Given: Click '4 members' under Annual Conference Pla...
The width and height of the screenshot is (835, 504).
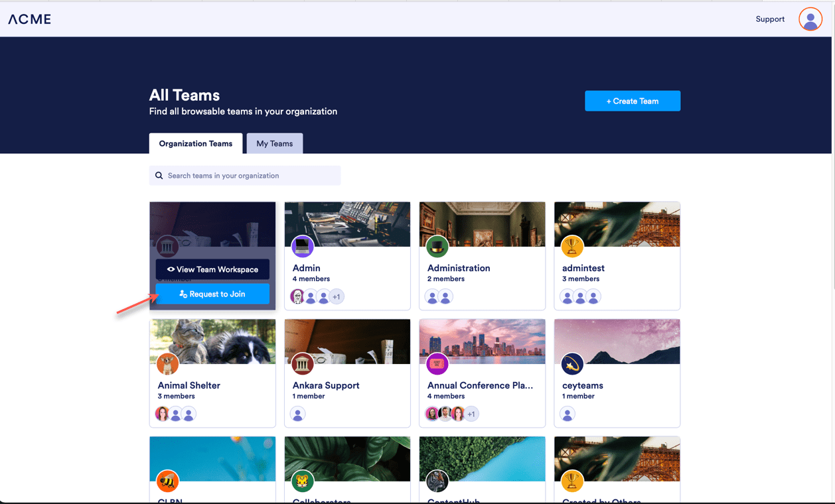Looking at the screenshot, I should [x=446, y=397].
